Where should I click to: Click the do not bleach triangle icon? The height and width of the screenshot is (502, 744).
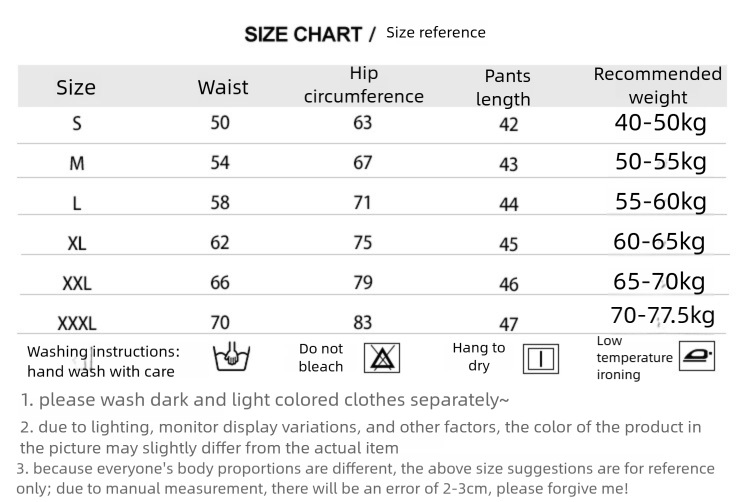click(380, 357)
